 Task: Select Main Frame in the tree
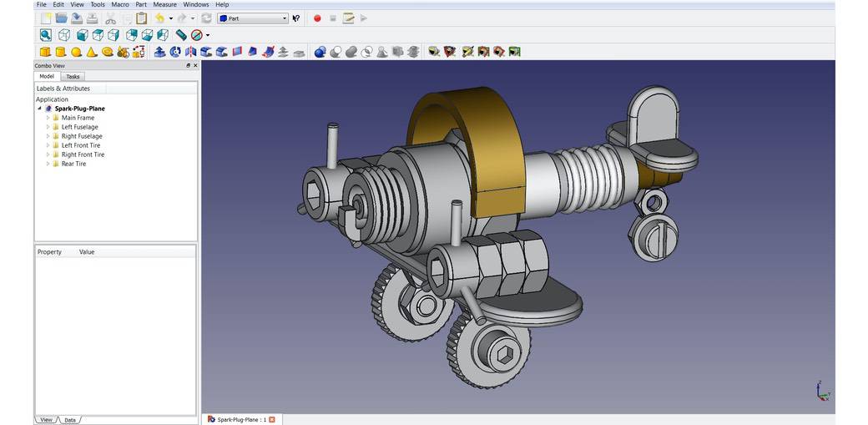(x=78, y=118)
